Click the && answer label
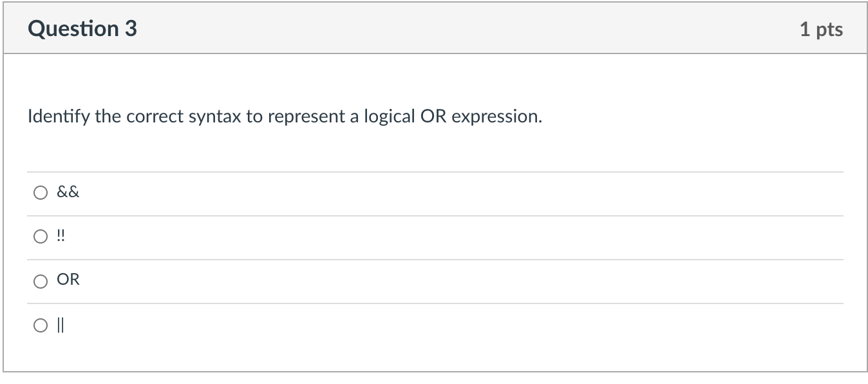 [67, 191]
